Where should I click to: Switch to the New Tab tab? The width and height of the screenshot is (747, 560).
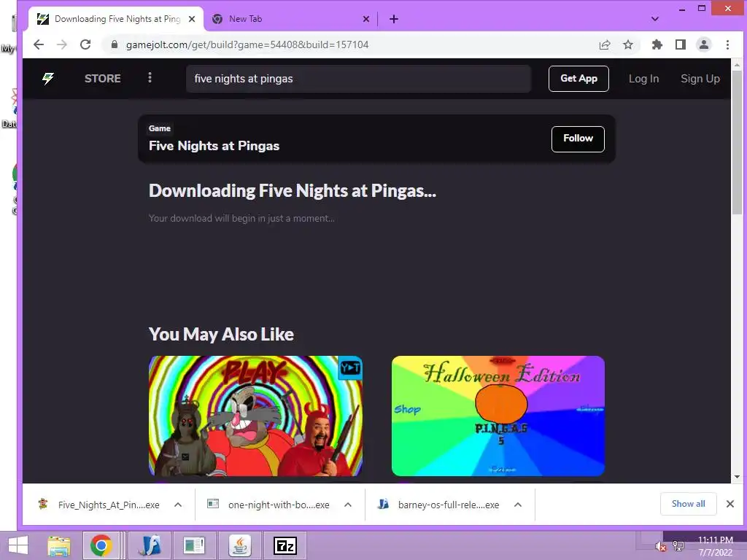[290, 19]
